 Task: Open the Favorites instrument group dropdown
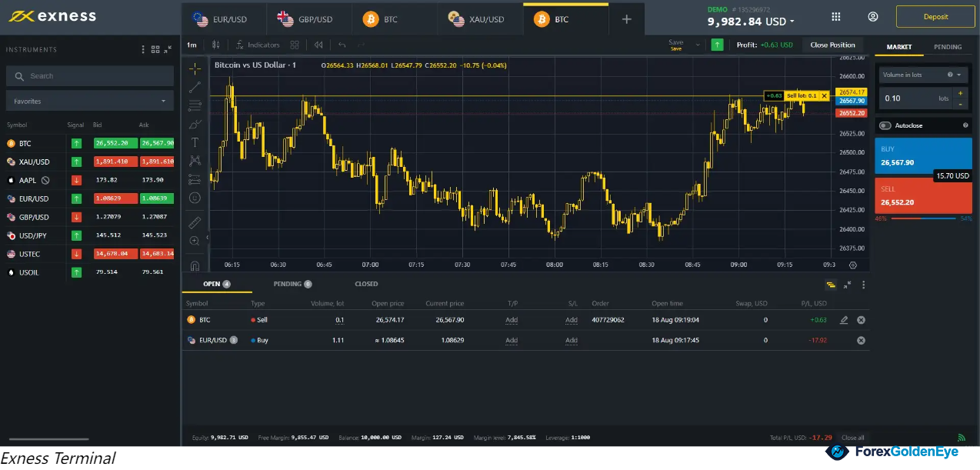(89, 101)
